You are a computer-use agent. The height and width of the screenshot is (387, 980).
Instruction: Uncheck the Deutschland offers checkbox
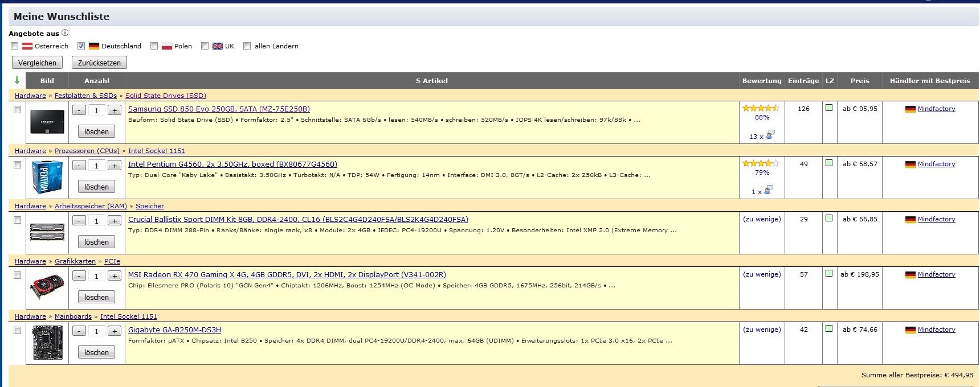pos(81,46)
